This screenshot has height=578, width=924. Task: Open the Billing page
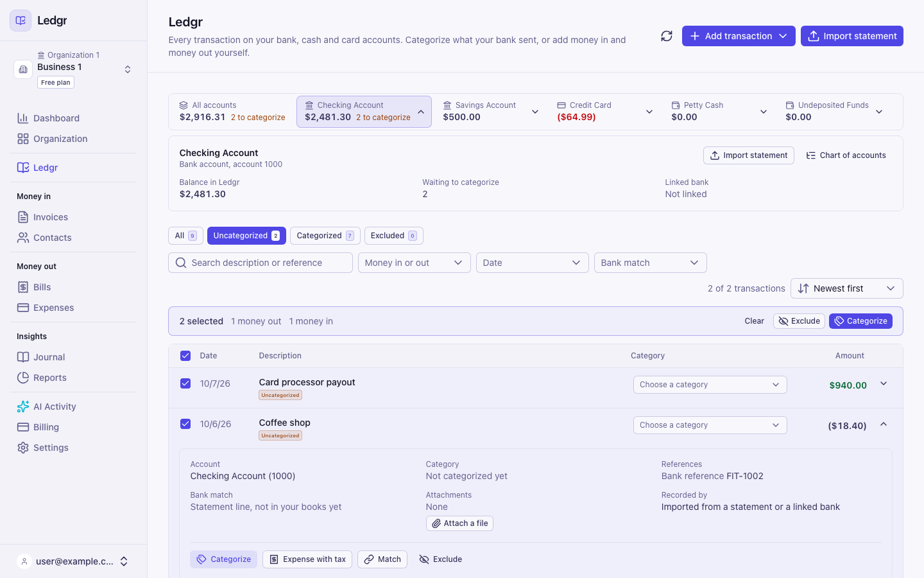[73, 427]
